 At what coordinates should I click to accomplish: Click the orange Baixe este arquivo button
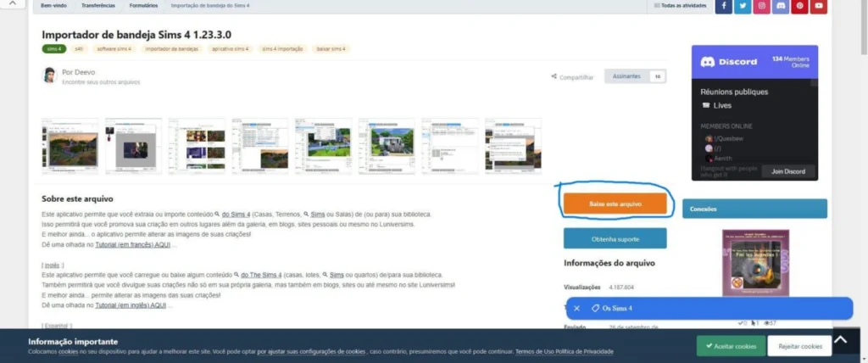pyautogui.click(x=615, y=204)
